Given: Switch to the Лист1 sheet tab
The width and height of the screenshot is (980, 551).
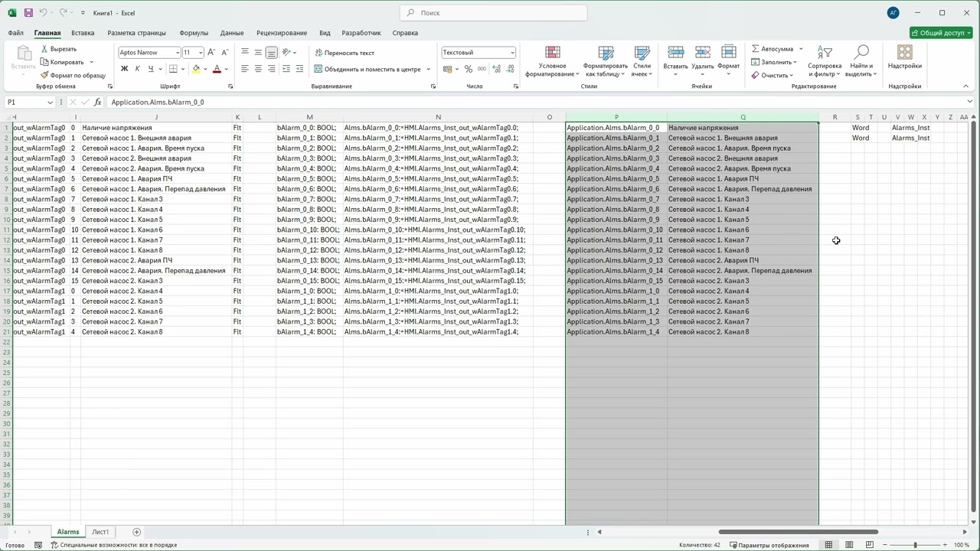Looking at the screenshot, I should point(100,532).
